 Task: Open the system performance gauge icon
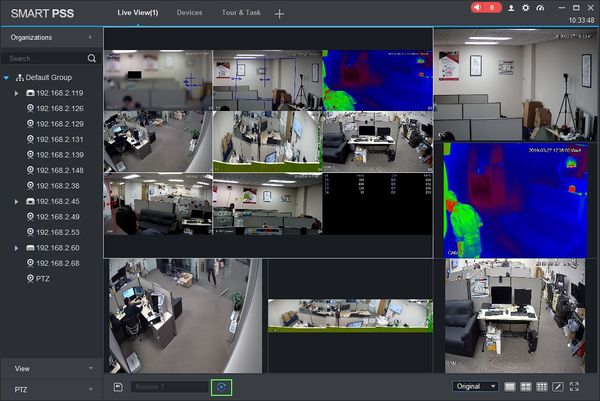(x=540, y=8)
